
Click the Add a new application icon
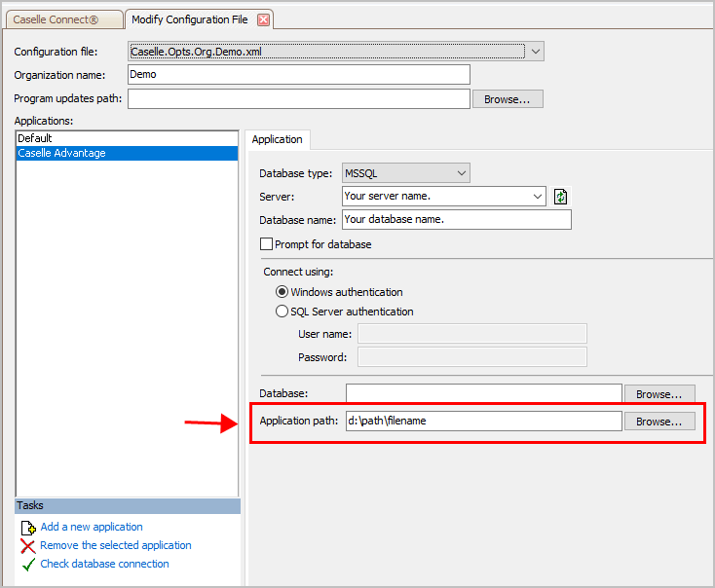pos(28,528)
